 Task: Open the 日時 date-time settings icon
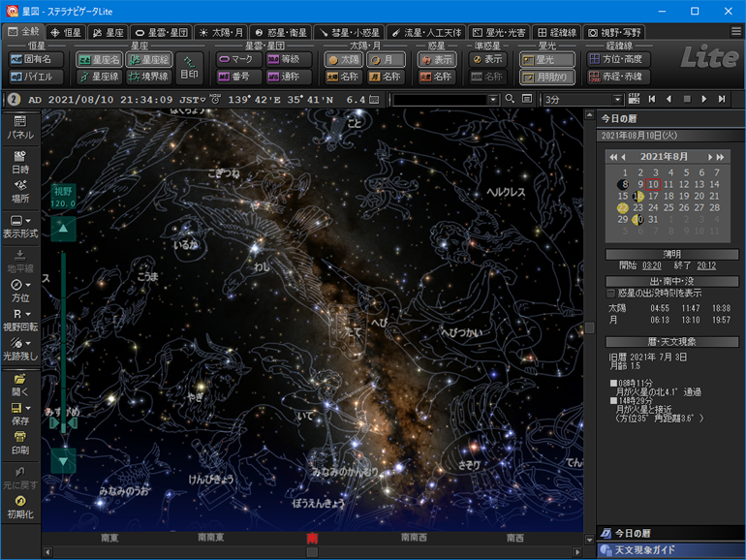point(20,162)
